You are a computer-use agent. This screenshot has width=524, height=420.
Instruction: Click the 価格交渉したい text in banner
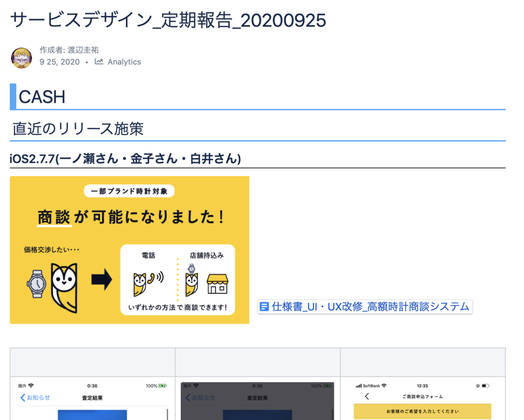click(52, 250)
